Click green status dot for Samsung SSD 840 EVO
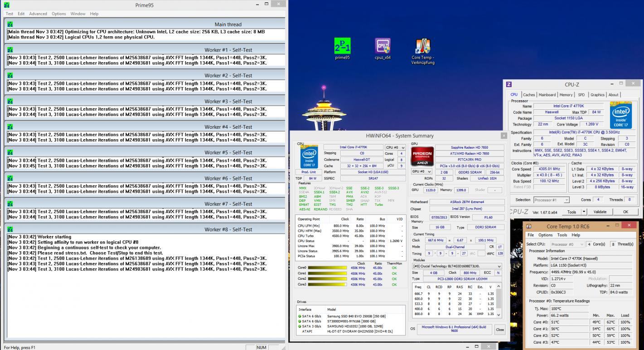644x350 pixels. pyautogui.click(x=300, y=316)
